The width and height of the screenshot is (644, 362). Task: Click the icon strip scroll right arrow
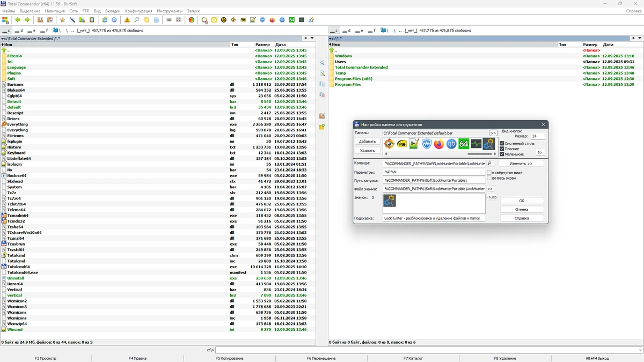pos(495,154)
